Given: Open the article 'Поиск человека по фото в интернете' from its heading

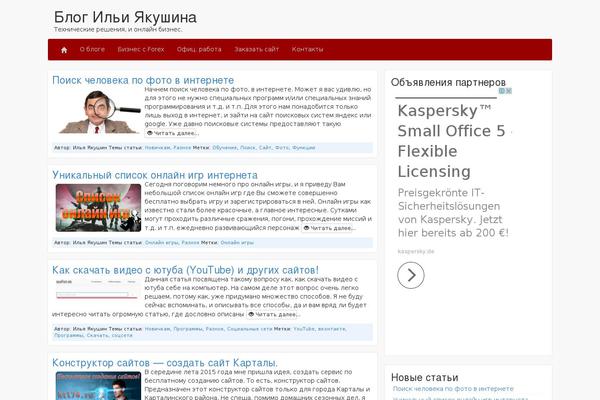Looking at the screenshot, I should coord(143,80).
